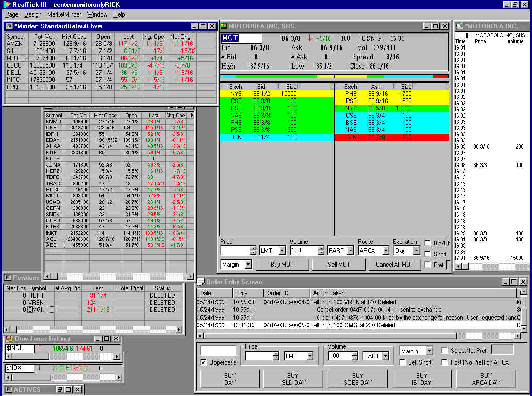Expand LMT dropdown in Order Entry Screen
The image size is (532, 396).
tap(310, 356)
